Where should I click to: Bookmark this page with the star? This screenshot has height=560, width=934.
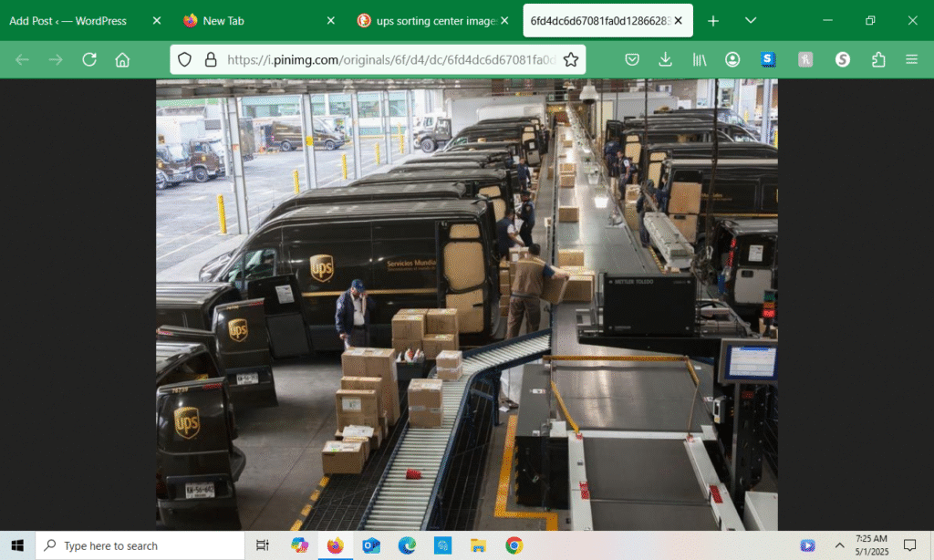[x=571, y=59]
